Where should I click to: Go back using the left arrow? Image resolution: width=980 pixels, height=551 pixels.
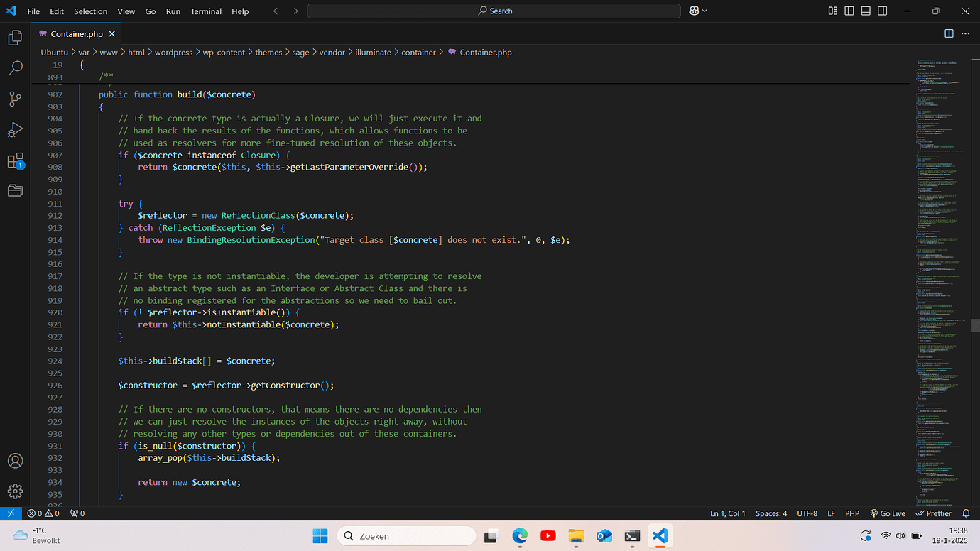[x=277, y=11]
